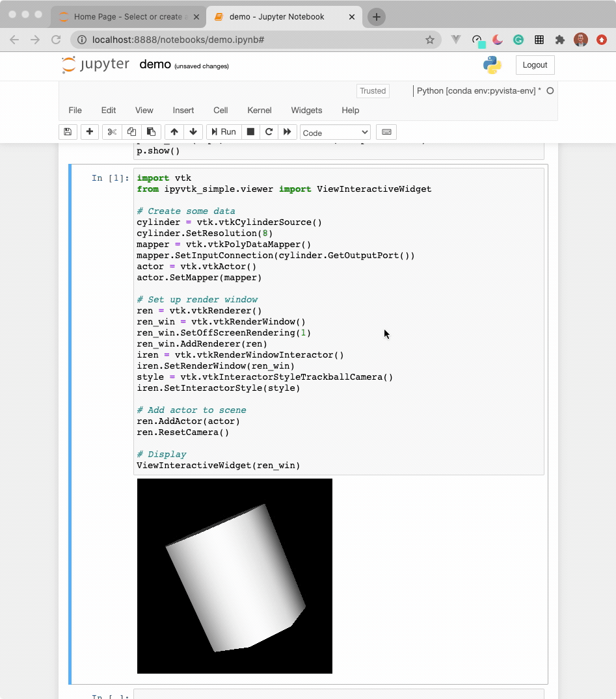Run all cells with the fast-forward icon

(288, 131)
